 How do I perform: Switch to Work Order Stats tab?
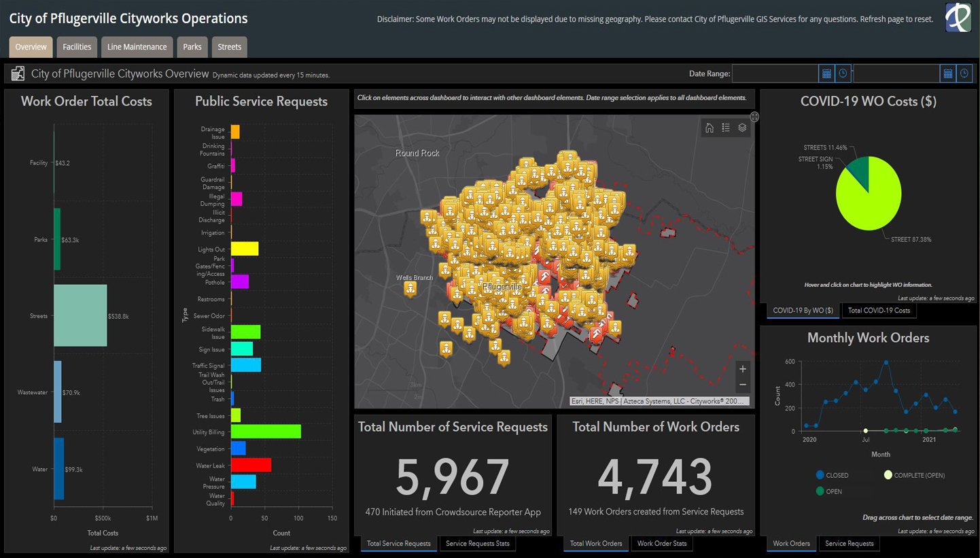tap(662, 543)
